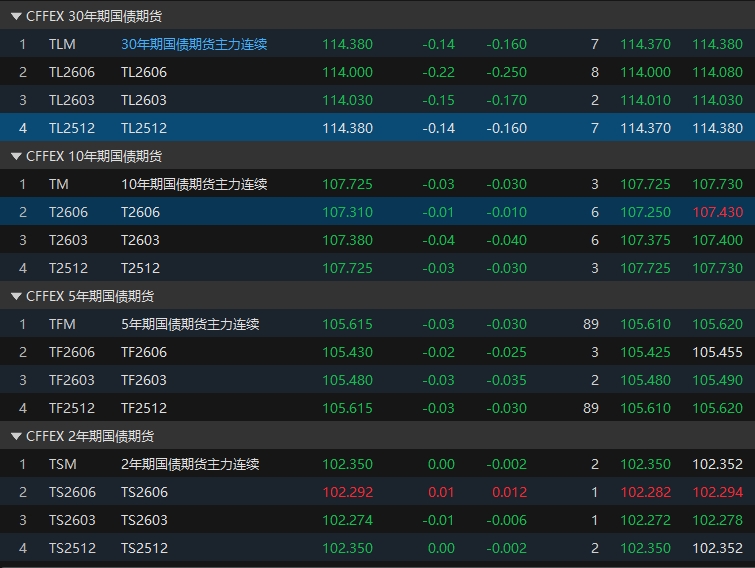Click bid price 107.250 in T2606 row

pyautogui.click(x=645, y=212)
